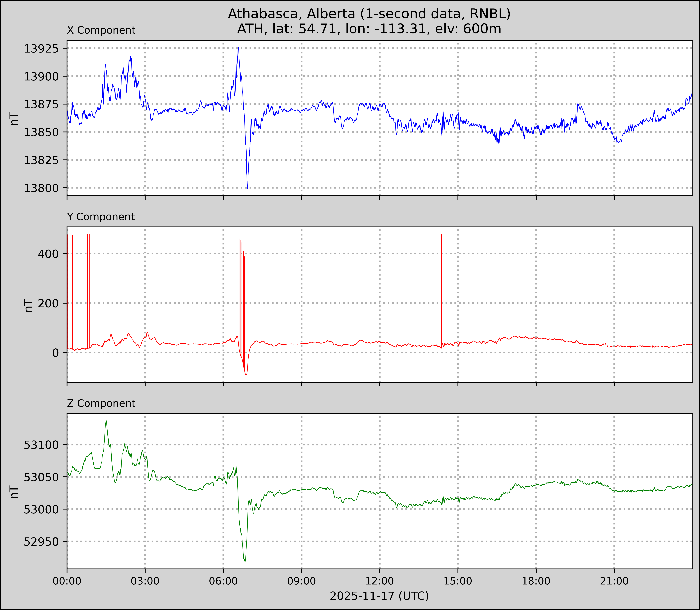
Task: Click the 13800 tick label in X panel
Action: [x=41, y=188]
